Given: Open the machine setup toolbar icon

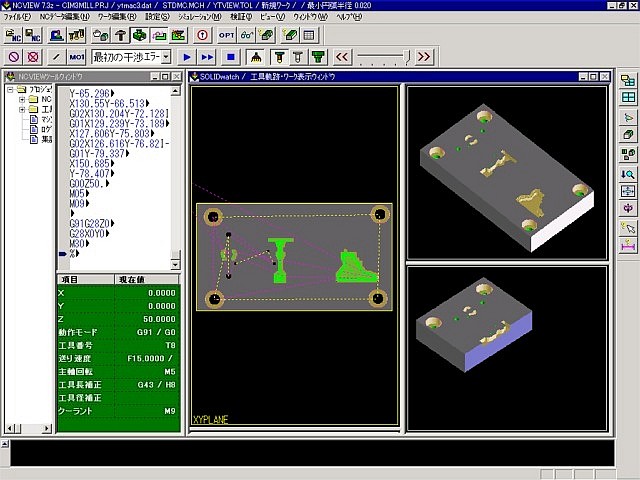Looking at the screenshot, I should click(57, 36).
